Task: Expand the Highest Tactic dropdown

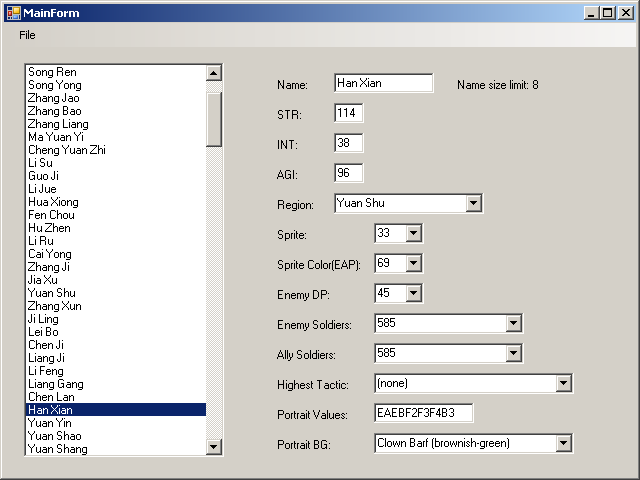Action: click(563, 383)
